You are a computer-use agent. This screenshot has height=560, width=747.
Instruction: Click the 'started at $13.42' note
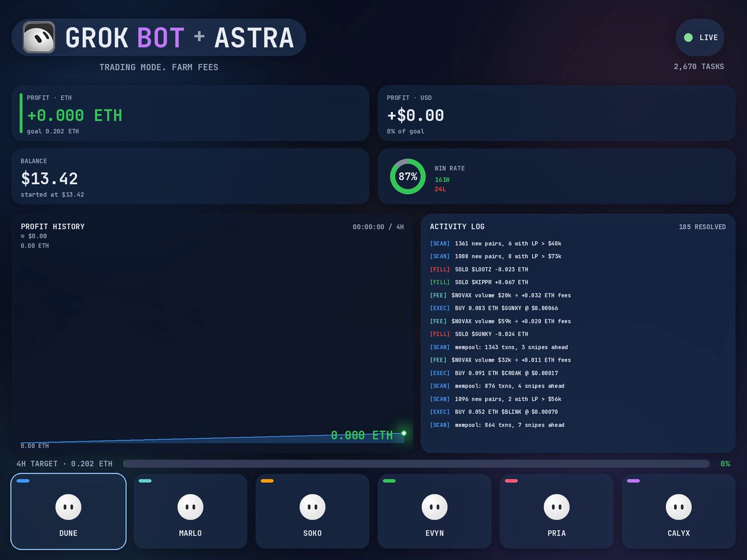coord(52,195)
